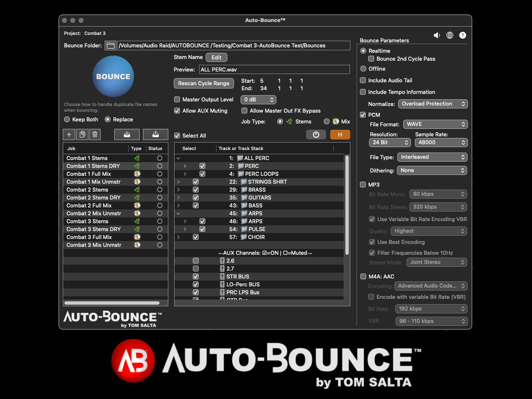532x399 pixels.
Task: Click the mix disc icon for Combat 1 Full Mix
Action: tap(137, 174)
